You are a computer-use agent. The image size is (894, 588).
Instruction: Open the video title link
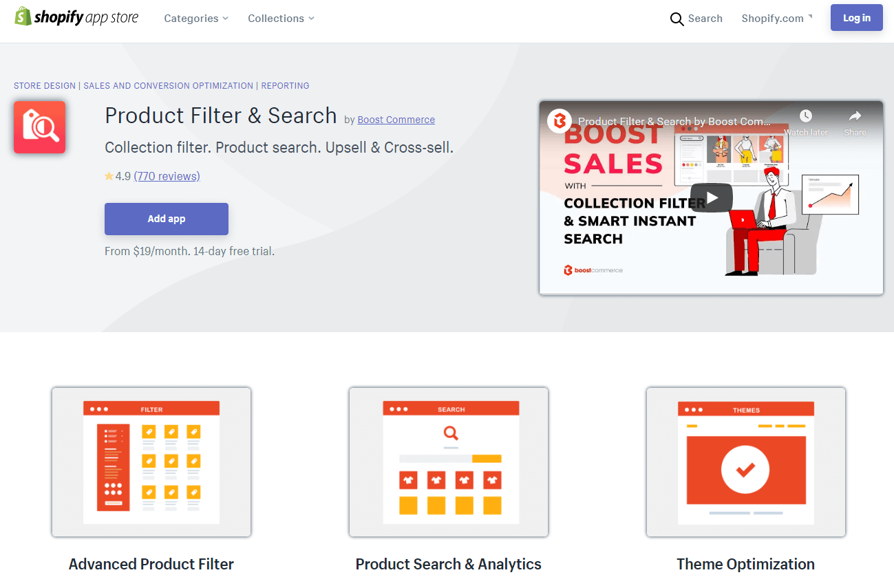pyautogui.click(x=674, y=121)
